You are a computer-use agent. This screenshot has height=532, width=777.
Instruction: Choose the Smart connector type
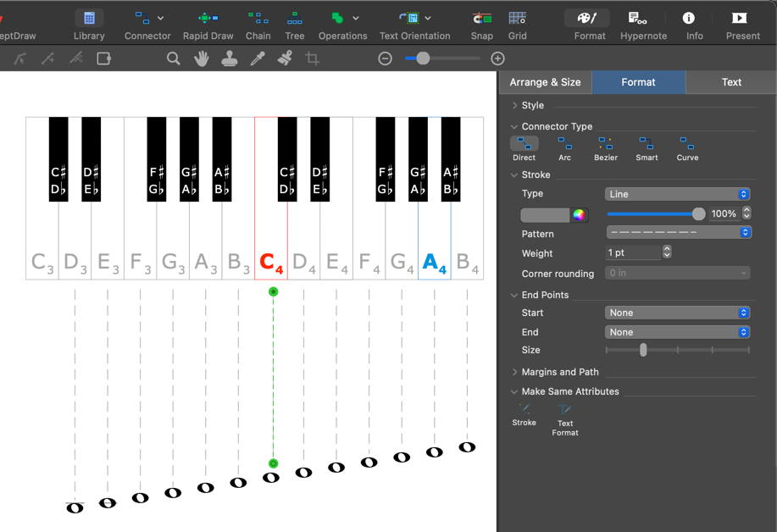(x=647, y=149)
